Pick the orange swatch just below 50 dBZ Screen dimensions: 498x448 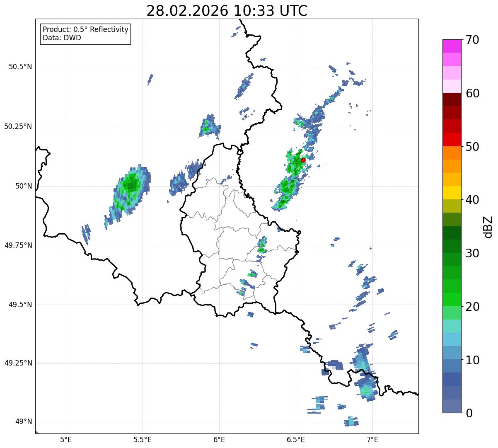click(x=451, y=153)
